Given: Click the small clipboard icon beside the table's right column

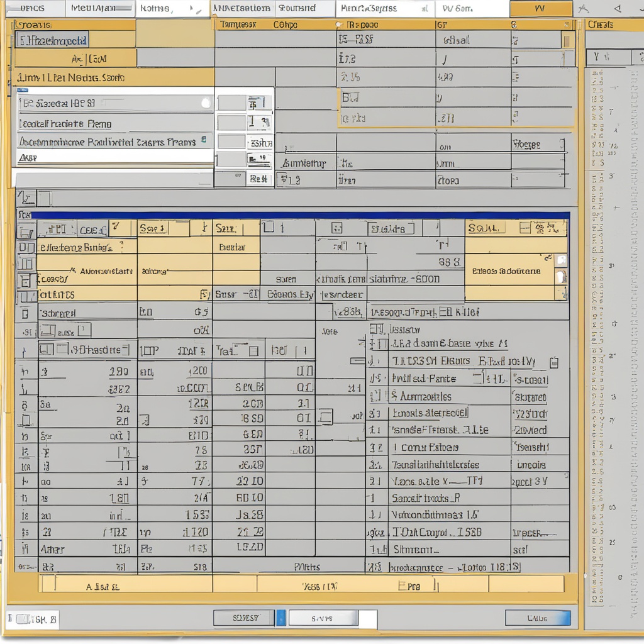Looking at the screenshot, I should click(x=553, y=362).
